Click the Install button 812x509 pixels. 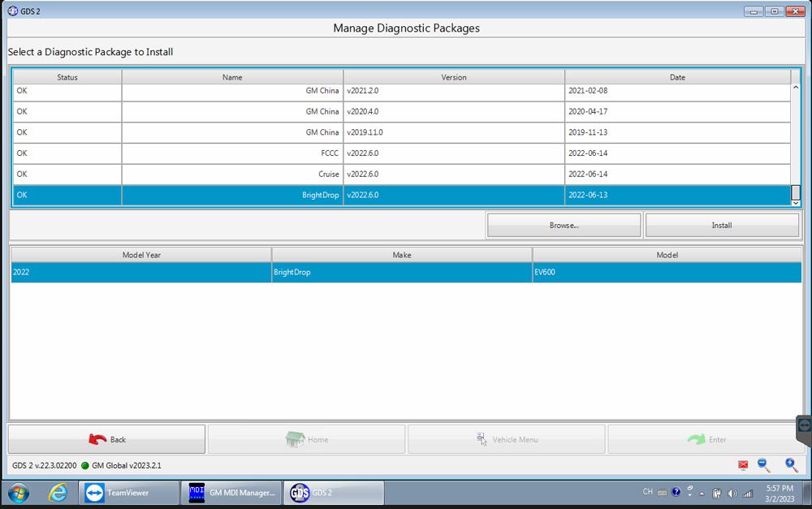point(721,225)
